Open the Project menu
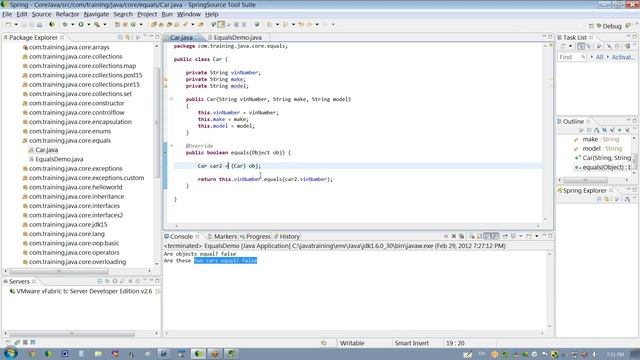Screen dimensions: 640x360 [x=147, y=14]
